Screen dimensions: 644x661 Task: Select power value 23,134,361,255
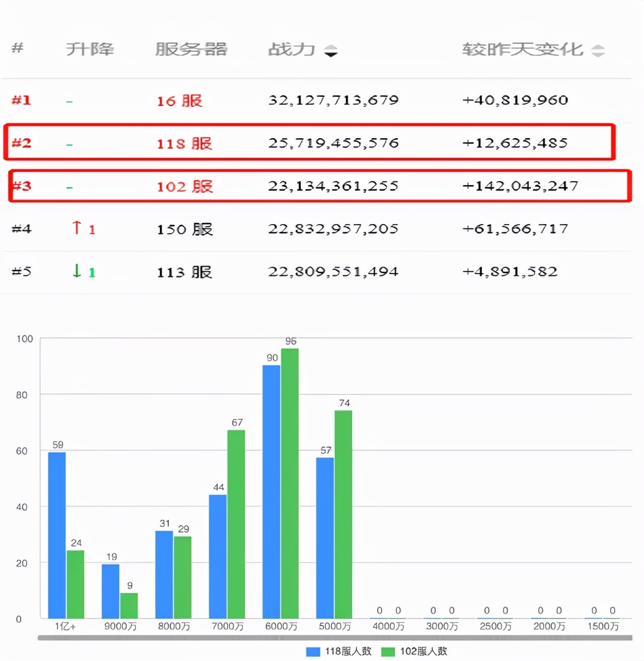click(333, 186)
